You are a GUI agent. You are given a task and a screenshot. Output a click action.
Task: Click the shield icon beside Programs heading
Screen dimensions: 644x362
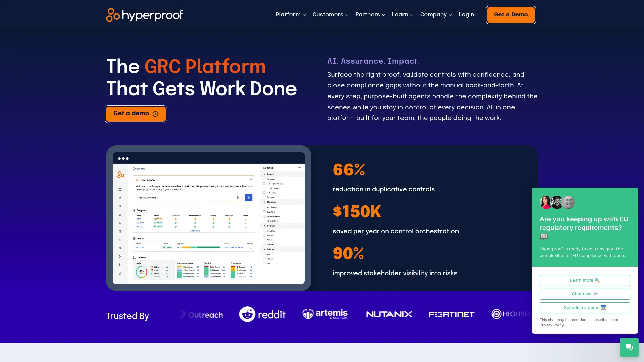134,210
